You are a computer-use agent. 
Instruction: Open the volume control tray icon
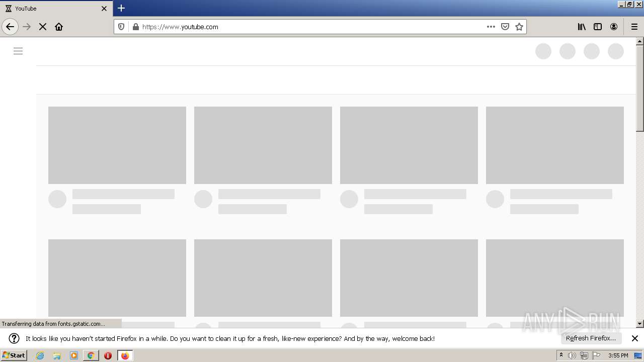click(572, 355)
